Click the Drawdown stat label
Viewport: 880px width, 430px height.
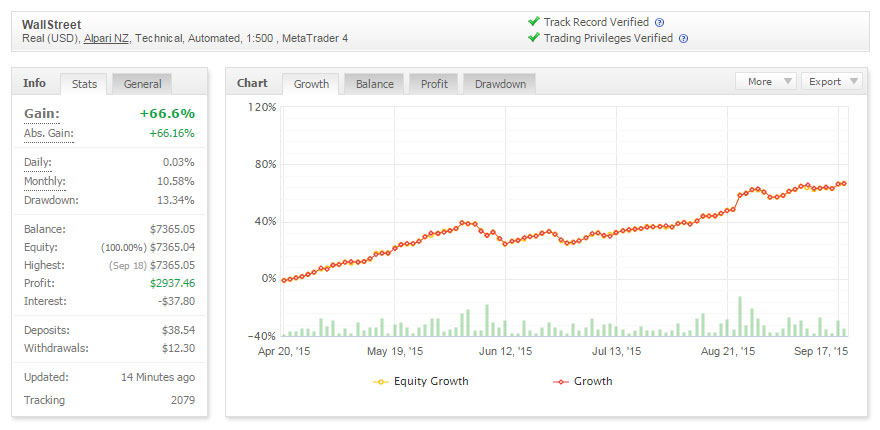[x=51, y=200]
